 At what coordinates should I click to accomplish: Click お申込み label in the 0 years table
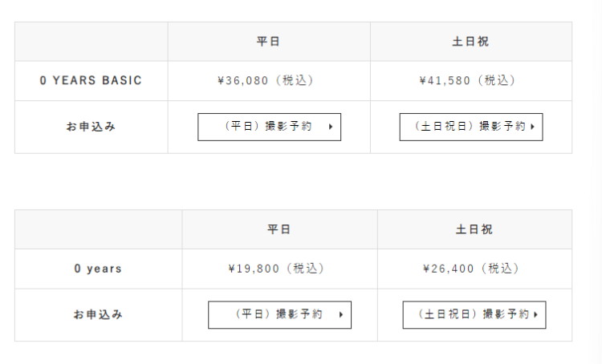pyautogui.click(x=98, y=314)
